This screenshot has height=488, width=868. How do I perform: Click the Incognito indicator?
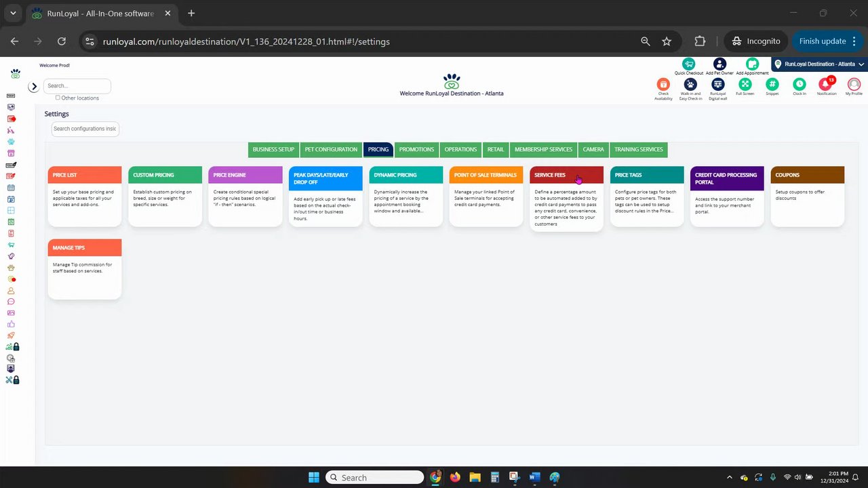pyautogui.click(x=755, y=41)
